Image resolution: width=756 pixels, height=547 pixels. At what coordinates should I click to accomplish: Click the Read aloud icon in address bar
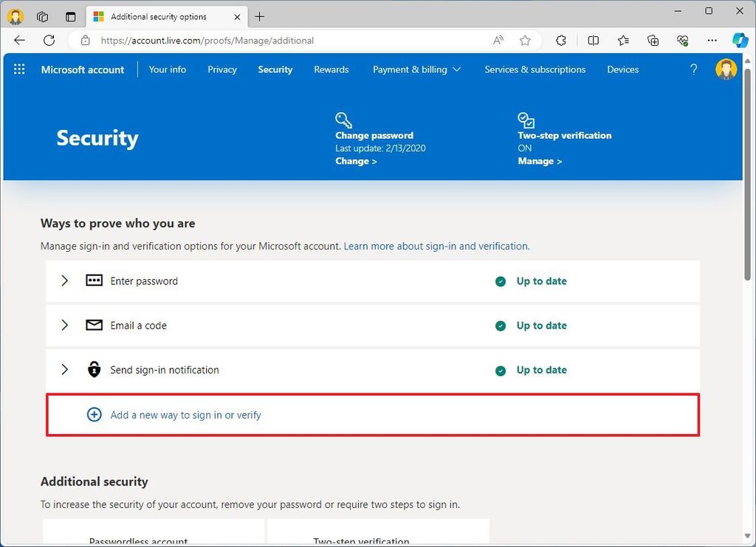click(498, 40)
